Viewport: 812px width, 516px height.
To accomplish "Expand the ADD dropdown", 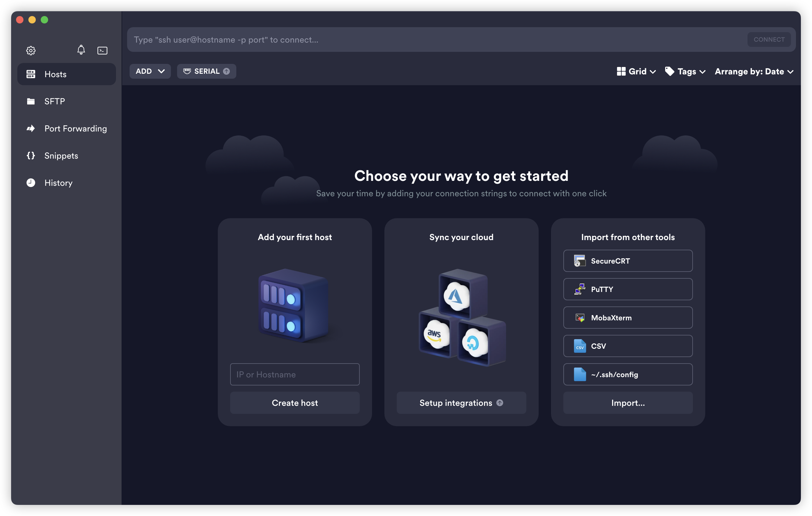I will click(x=150, y=71).
